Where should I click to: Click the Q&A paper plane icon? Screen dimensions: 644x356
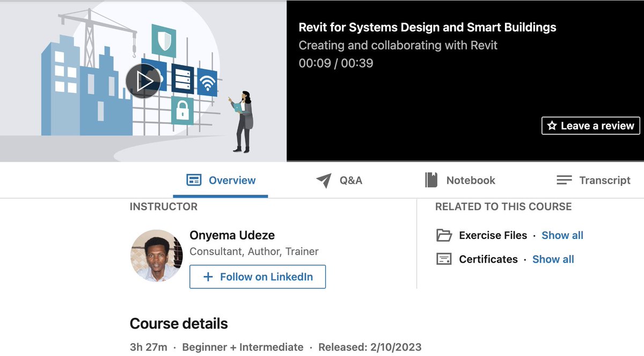(324, 180)
